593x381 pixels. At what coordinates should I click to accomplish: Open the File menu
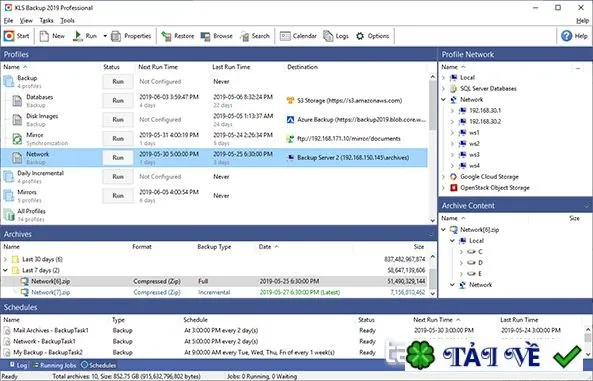tap(8, 20)
